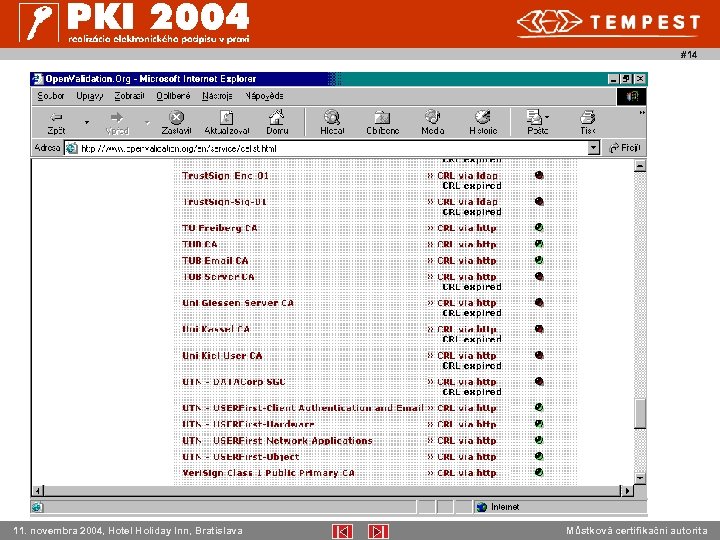Click the Přejít go button
The width and height of the screenshot is (720, 540).
pos(624,148)
